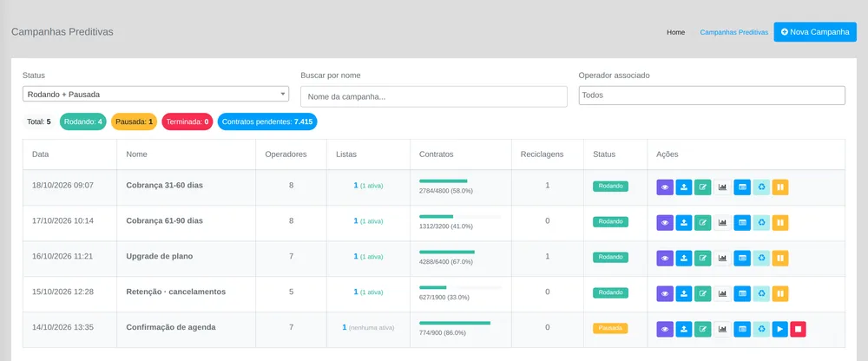Edit the Retenção · cancelamentos campaign
This screenshot has height=361, width=868.
tap(703, 293)
